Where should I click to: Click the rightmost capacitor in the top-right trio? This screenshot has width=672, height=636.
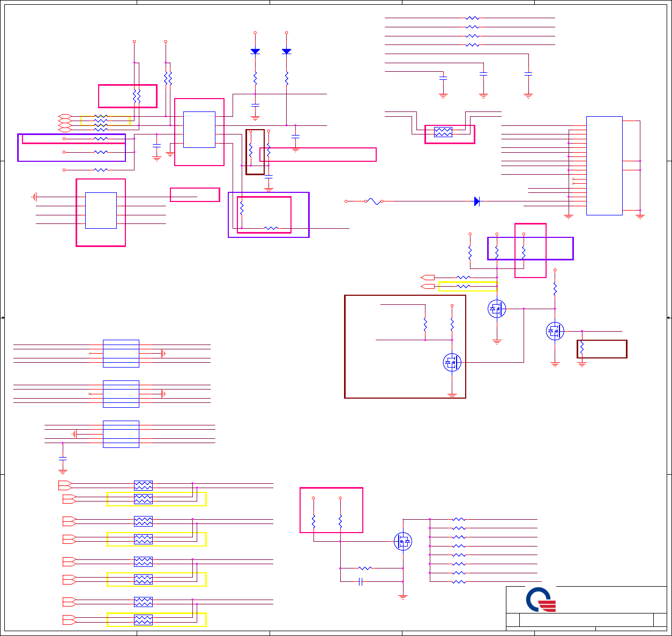click(528, 74)
